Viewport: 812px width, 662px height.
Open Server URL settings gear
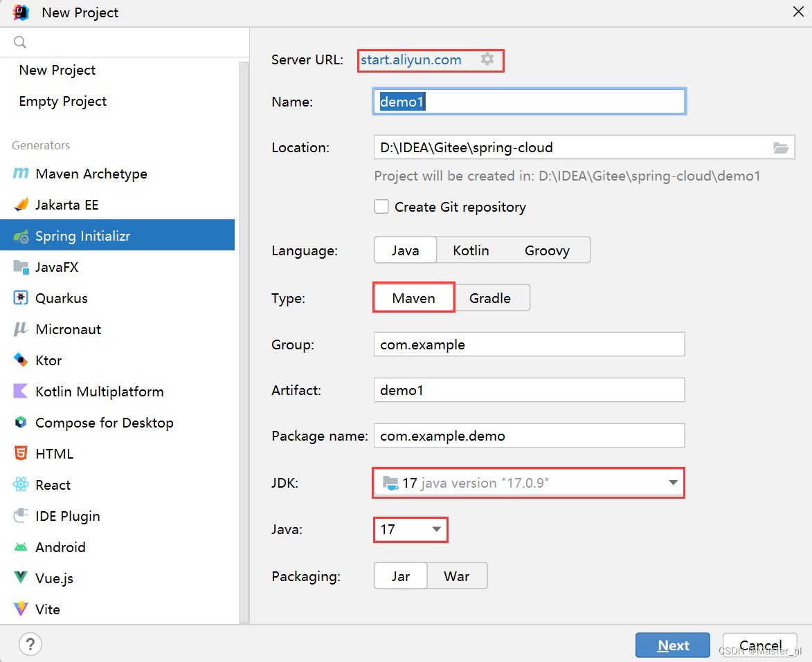[x=487, y=59]
